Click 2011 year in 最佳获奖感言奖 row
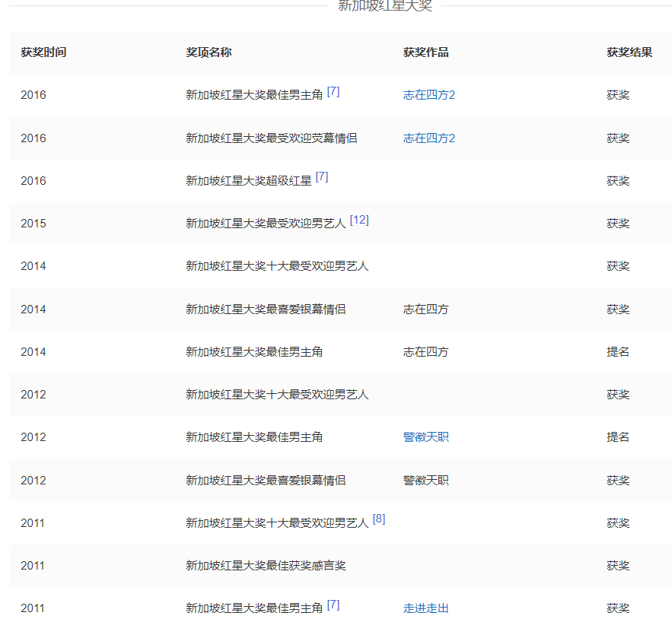 pyautogui.click(x=33, y=566)
